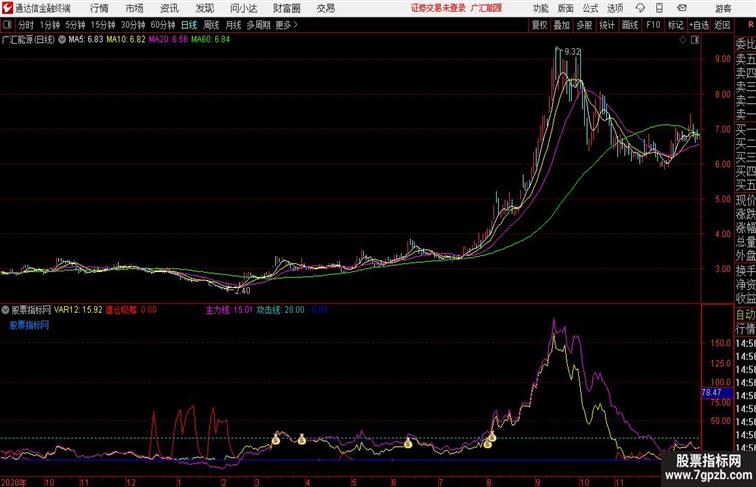Click the money bag signal in June
The image size is (756, 487).
click(408, 442)
